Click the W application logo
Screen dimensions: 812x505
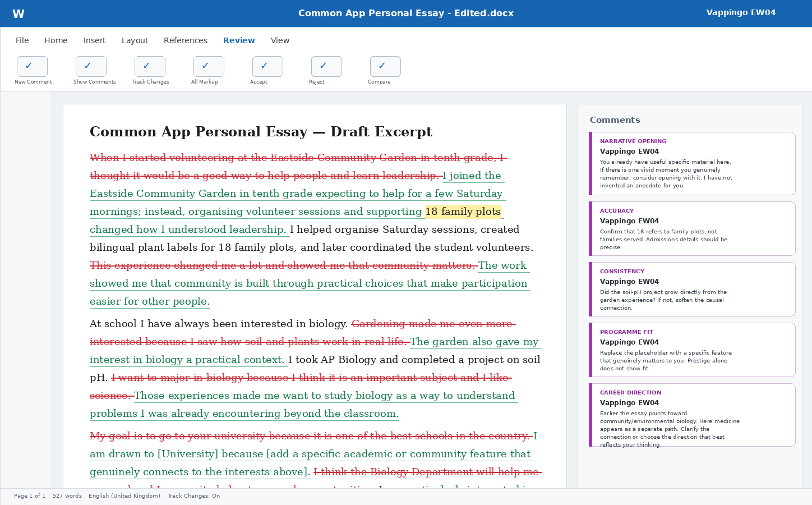19,14
